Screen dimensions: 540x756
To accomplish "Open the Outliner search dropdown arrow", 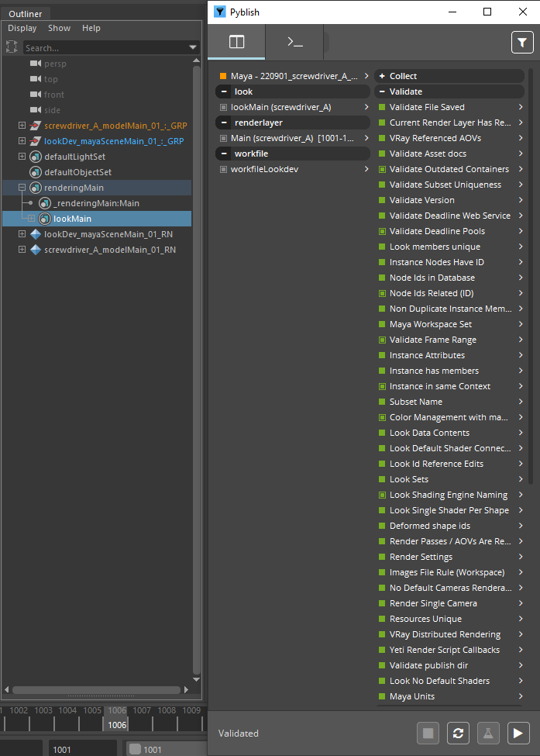I will click(x=193, y=47).
